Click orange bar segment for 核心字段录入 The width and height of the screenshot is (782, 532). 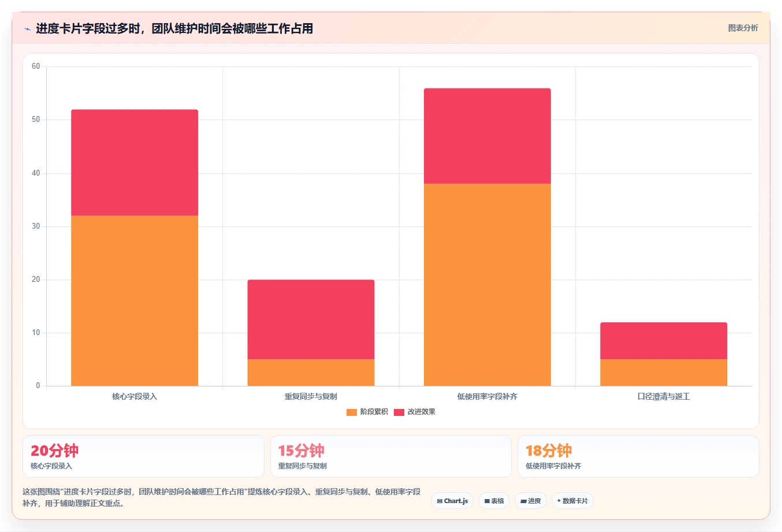pos(135,300)
